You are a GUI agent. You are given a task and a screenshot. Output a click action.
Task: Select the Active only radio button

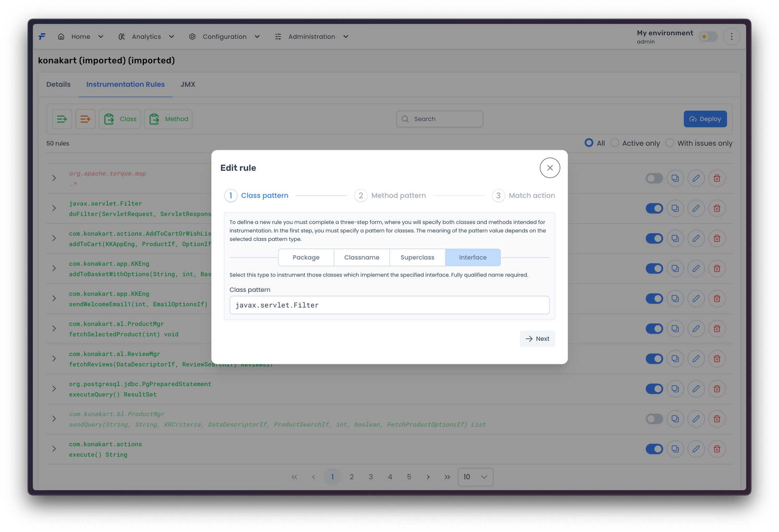pos(614,143)
